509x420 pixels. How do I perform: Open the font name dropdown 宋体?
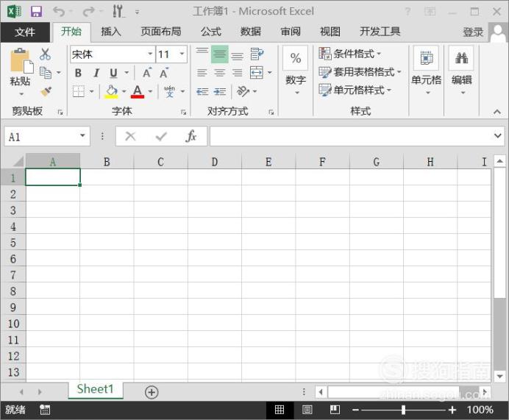tap(150, 54)
